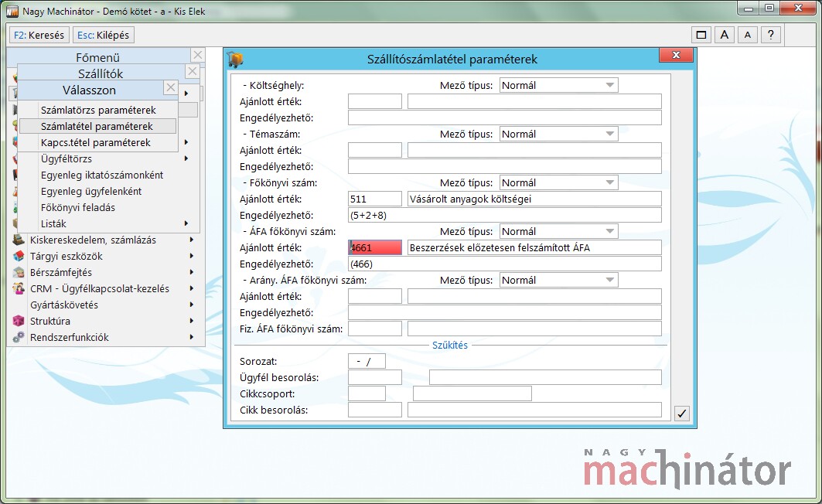Open Főkönyvi szám Mező típus dropdown

pos(559,183)
